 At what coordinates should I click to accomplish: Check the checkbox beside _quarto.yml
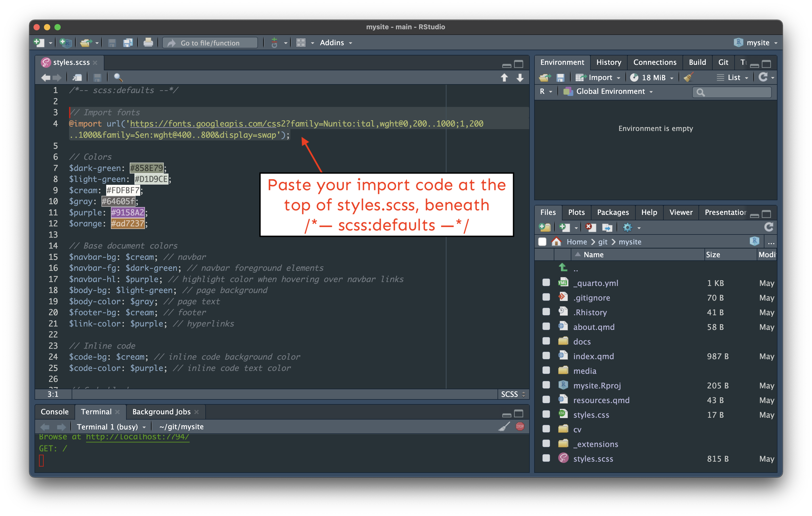click(546, 282)
